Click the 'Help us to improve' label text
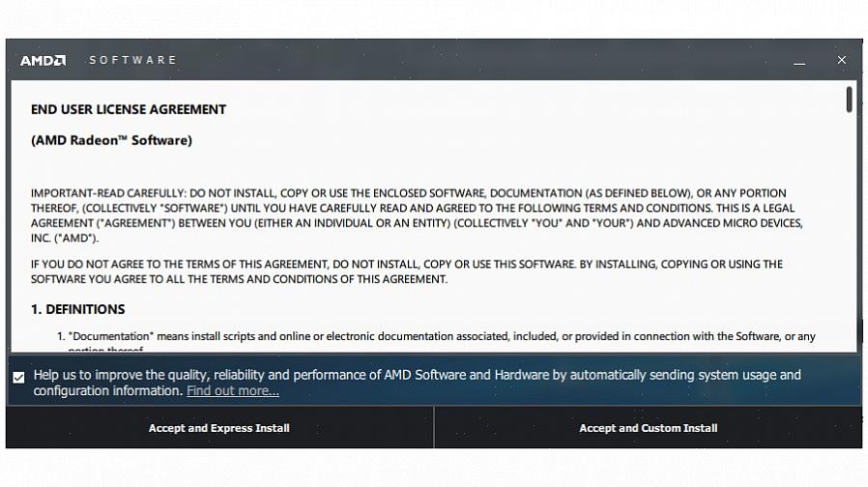Screen dimensions: 868x487 (416, 375)
